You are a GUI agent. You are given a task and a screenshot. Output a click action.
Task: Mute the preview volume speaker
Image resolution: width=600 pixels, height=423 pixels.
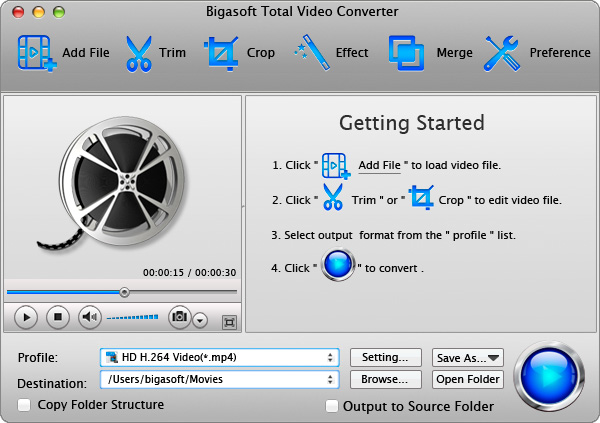pyautogui.click(x=89, y=317)
